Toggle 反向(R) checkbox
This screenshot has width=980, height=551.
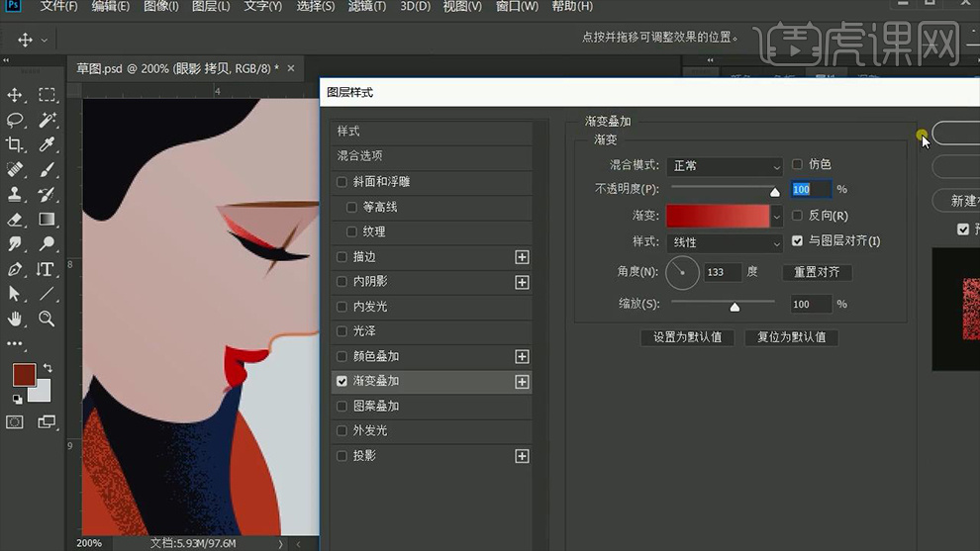coord(797,216)
